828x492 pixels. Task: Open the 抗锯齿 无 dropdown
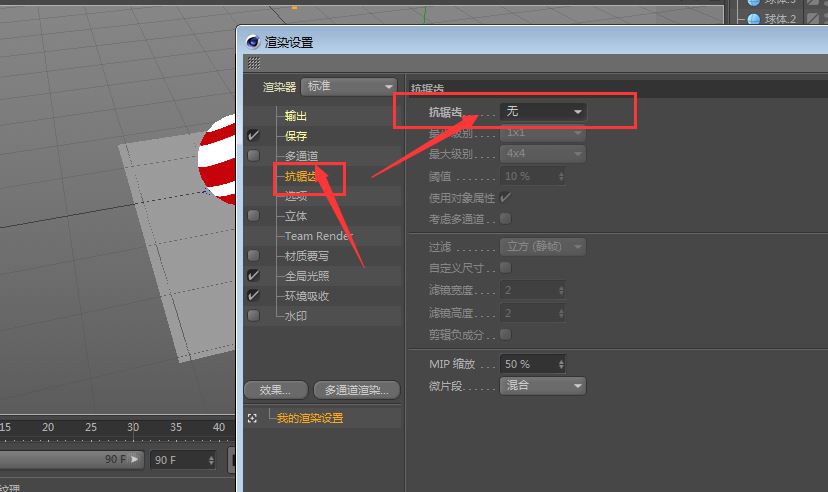[x=543, y=111]
